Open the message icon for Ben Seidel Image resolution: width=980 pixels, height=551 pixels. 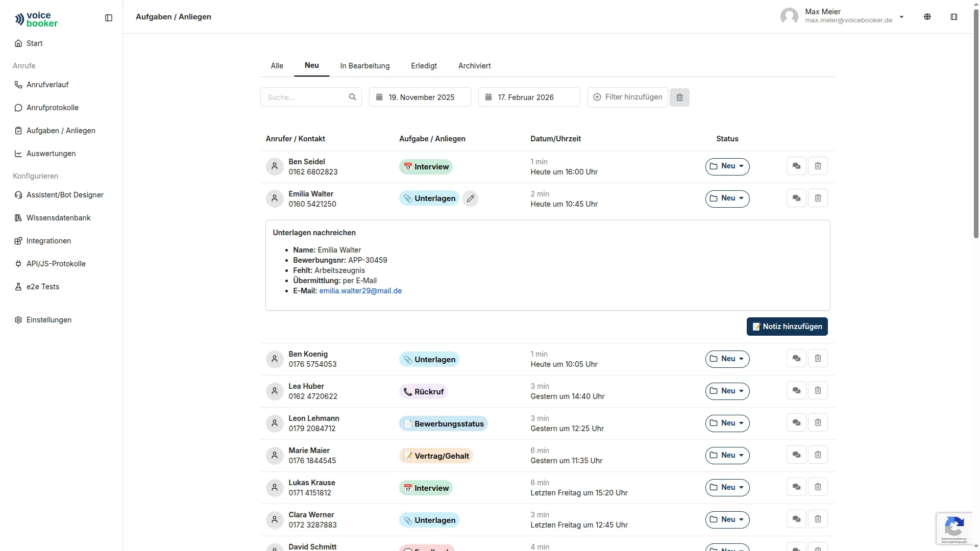796,166
